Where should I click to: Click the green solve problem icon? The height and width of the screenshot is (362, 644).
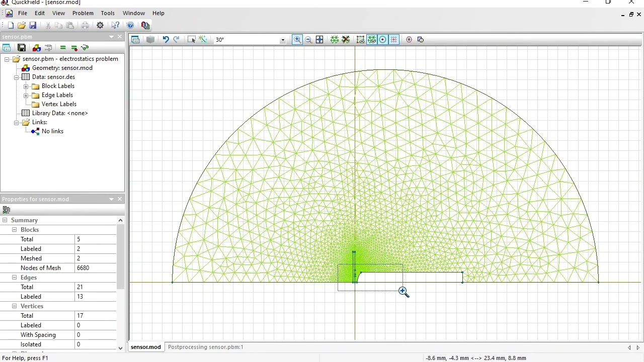(x=63, y=48)
